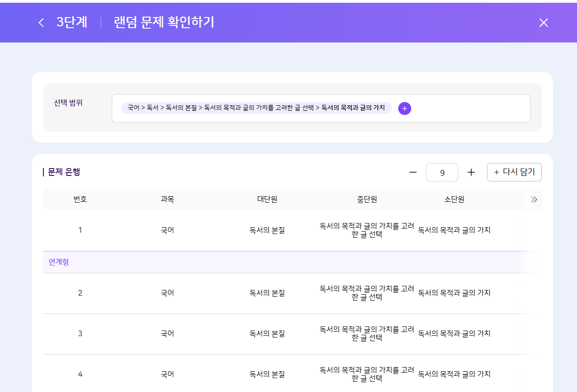
Task: Select the 선택 범위 breadcrumb chip
Action: click(256, 108)
